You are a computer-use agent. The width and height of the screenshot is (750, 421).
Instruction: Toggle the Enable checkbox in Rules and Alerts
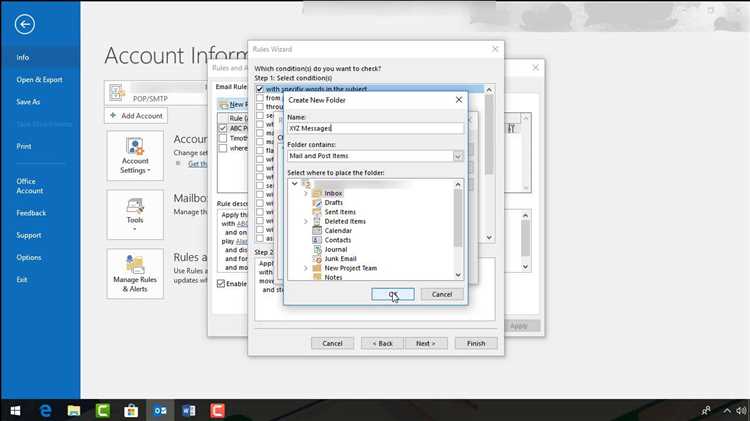(x=221, y=284)
